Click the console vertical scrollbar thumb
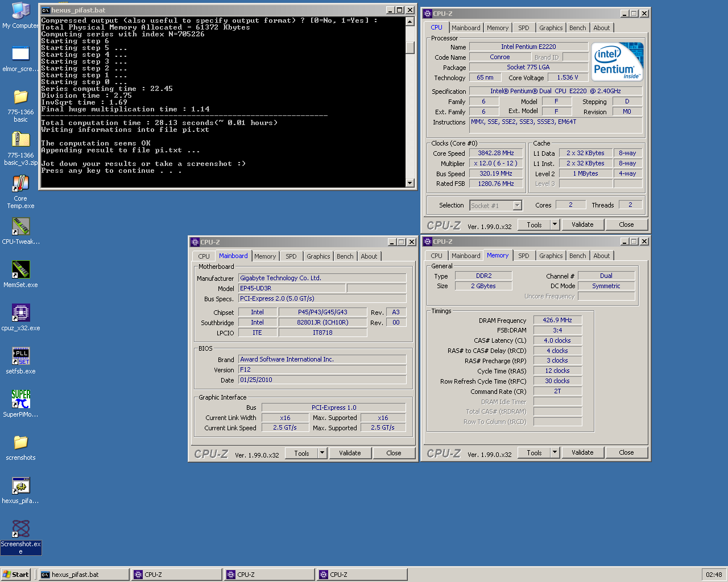This screenshot has height=582, width=728. pyautogui.click(x=410, y=48)
